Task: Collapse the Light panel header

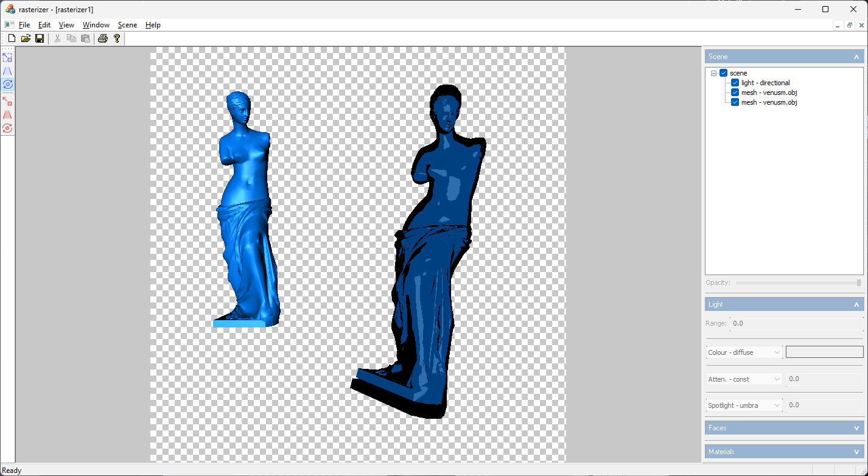Action: pos(785,304)
